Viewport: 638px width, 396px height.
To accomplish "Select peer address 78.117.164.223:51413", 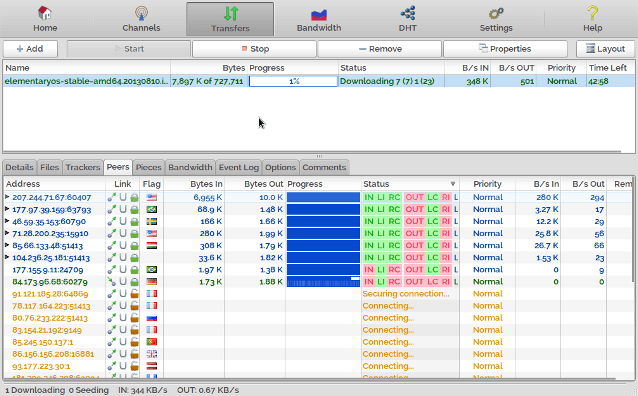I will 51,306.
